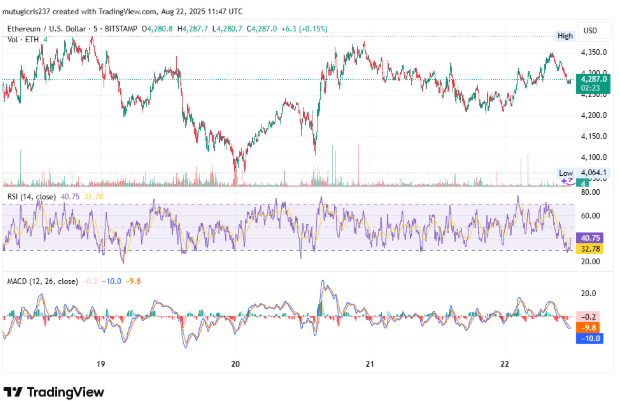Open the USD currency selector
619x401 pixels.
point(590,29)
